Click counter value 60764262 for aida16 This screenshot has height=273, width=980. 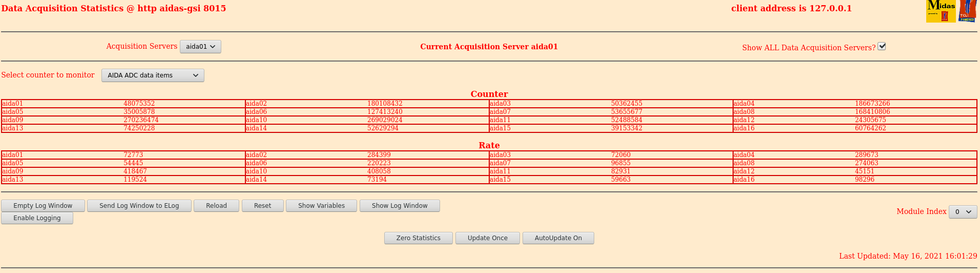870,128
